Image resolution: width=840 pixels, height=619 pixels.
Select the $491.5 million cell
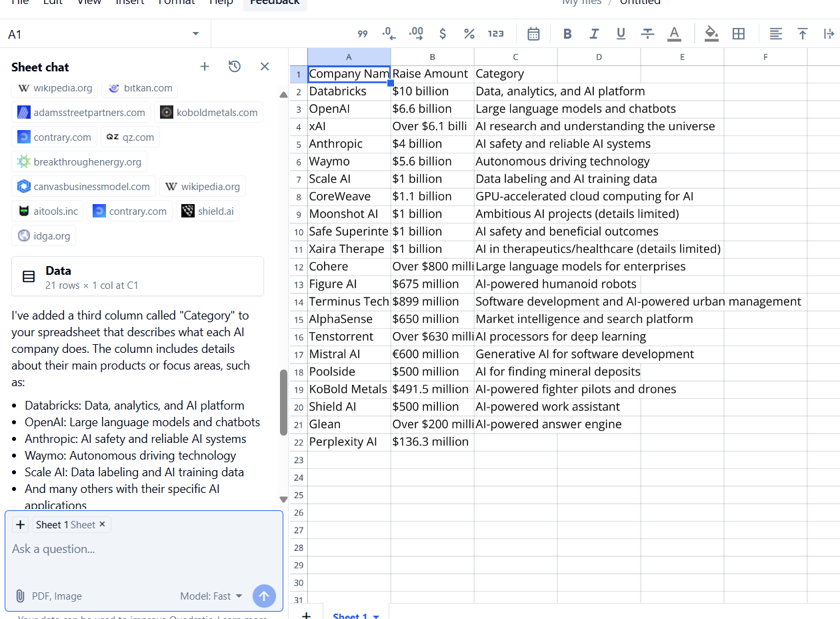(432, 389)
